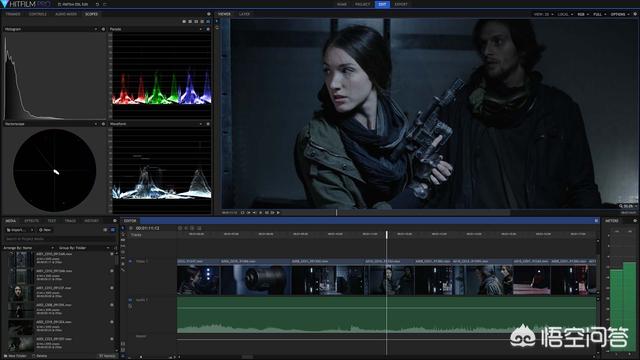Viewport: 640px width, 360px height.
Task: Click the Audio 1 waveform clip
Action: (387, 315)
